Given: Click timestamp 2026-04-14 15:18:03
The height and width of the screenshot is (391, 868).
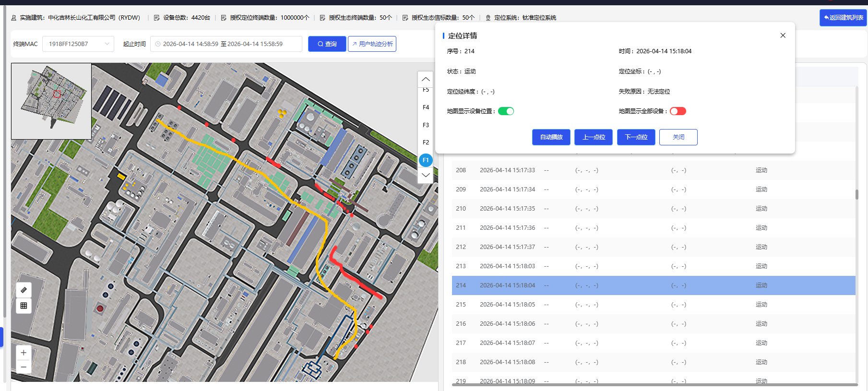Looking at the screenshot, I should coord(507,266).
